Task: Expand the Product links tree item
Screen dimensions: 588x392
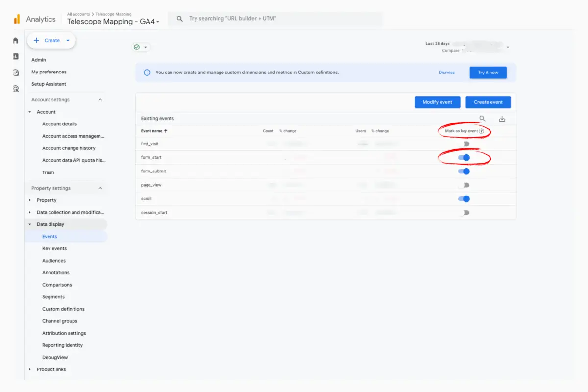Action: (x=30, y=369)
